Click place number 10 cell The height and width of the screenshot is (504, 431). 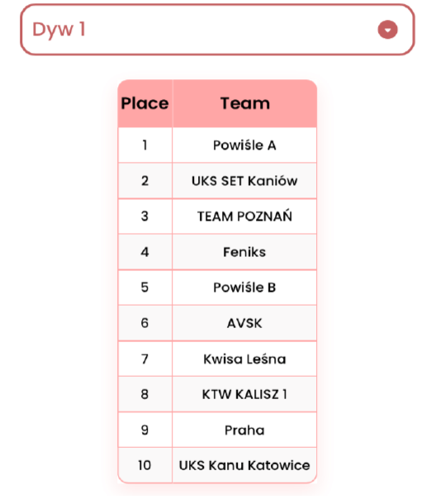(x=144, y=465)
